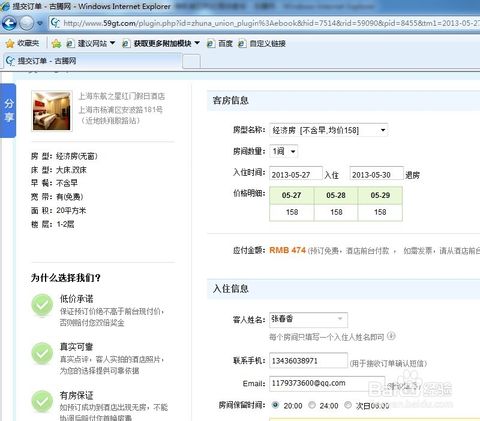
Task: Open the 房型名称 room type dropdown
Action: pos(329,130)
